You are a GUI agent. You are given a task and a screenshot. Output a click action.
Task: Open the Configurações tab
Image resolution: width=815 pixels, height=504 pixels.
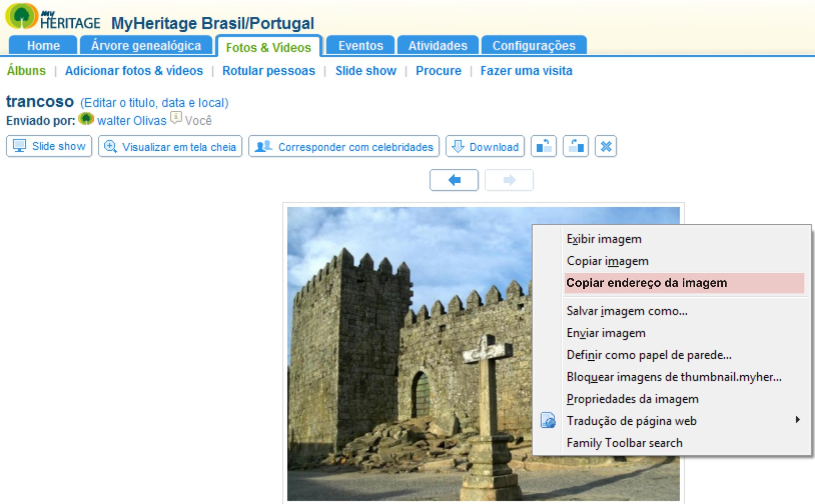[534, 46]
